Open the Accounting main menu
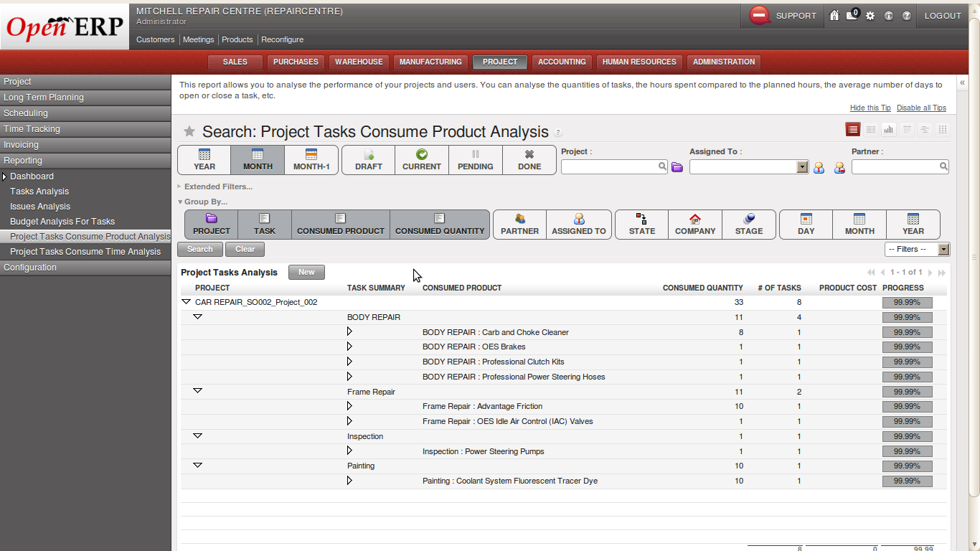980x551 pixels. [x=562, y=62]
